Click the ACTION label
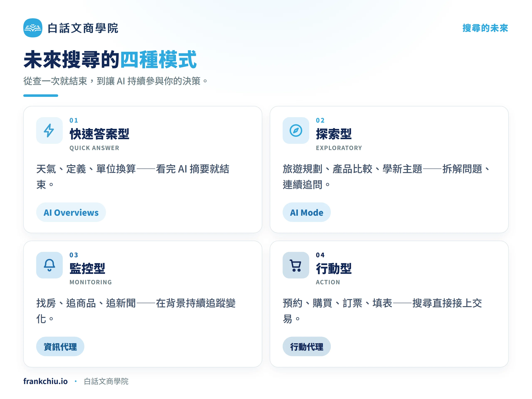Screen dimensions: 532x399 coord(328,282)
